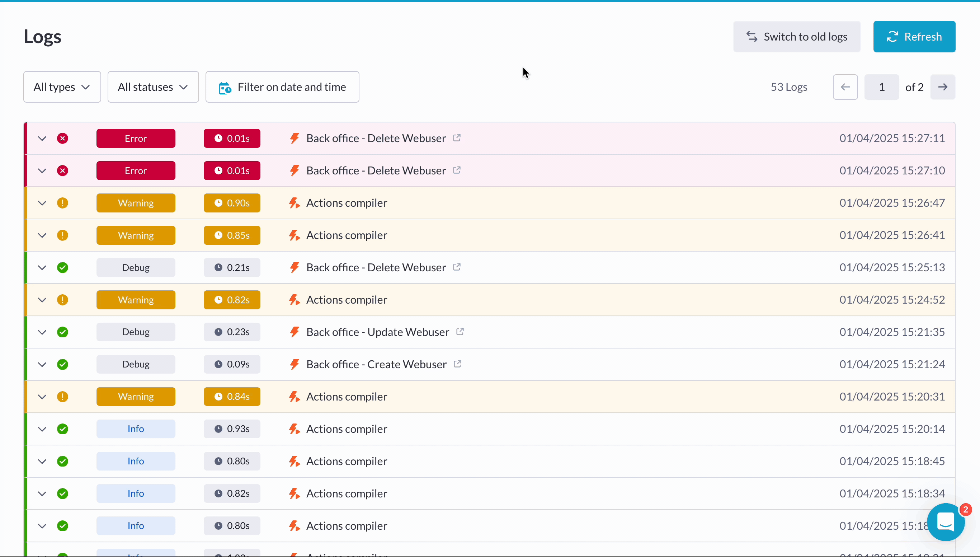Click the Warning badge at 15:26:41
This screenshot has width=980, height=557.
[136, 235]
